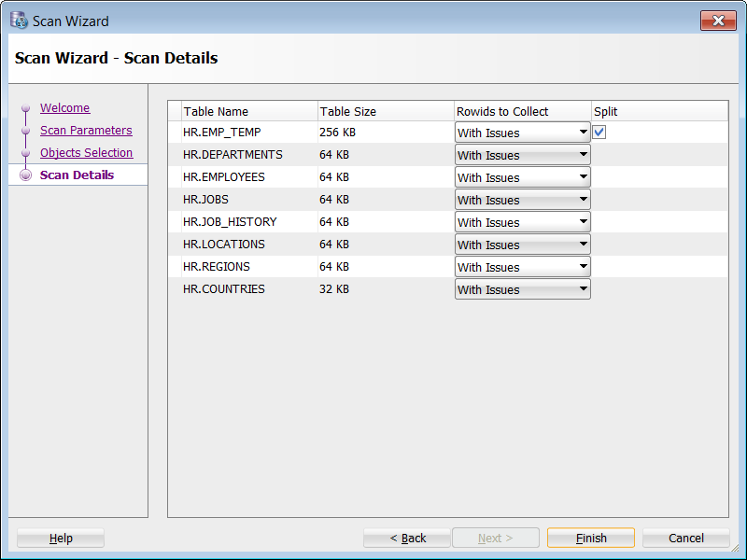Screen dimensions: 747x560
Task: Click the Scan Parameters step bullet icon
Action: click(26, 132)
